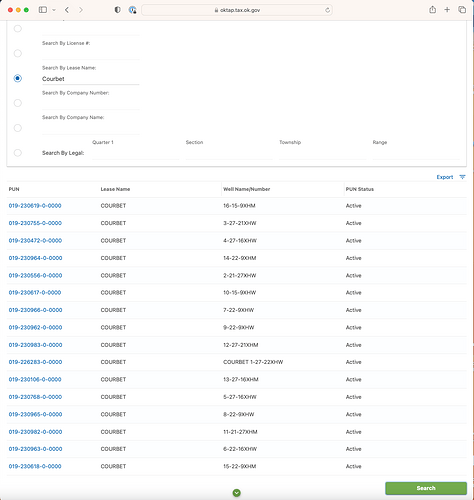Sort by Well Name/Number column header
This screenshot has height=500, width=474.
[x=246, y=189]
